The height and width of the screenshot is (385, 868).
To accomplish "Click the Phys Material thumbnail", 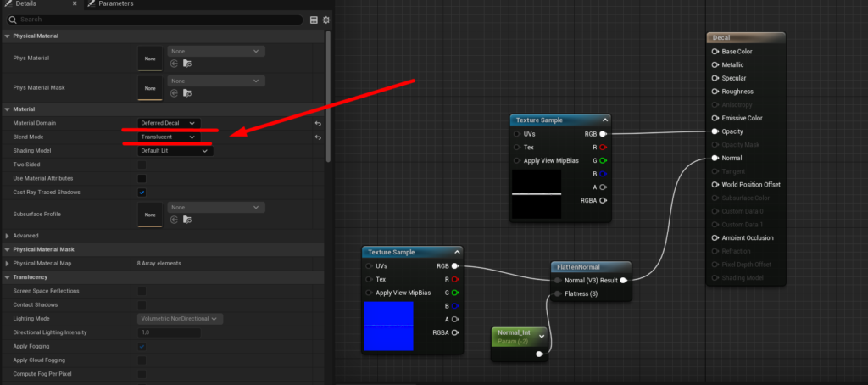I will (x=150, y=59).
